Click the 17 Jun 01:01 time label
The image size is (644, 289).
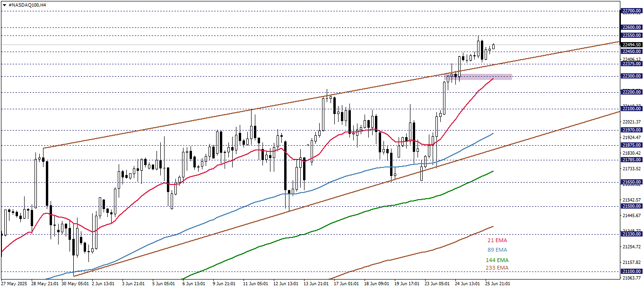click(348, 284)
